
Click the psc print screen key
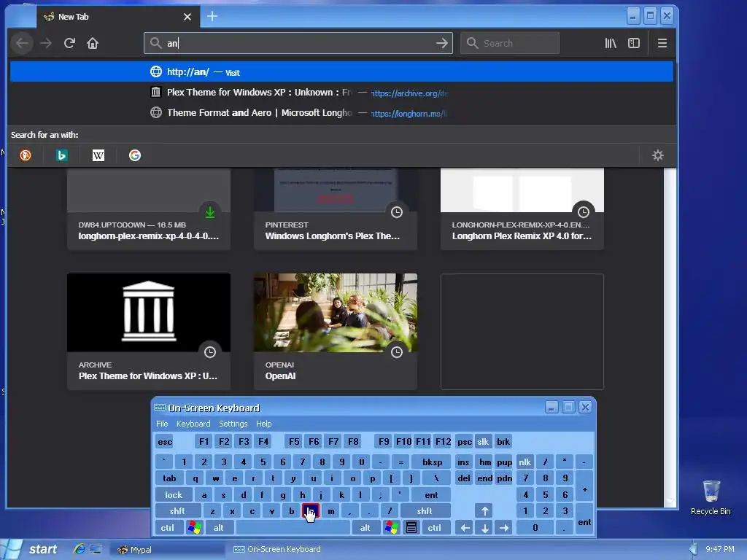[465, 442]
